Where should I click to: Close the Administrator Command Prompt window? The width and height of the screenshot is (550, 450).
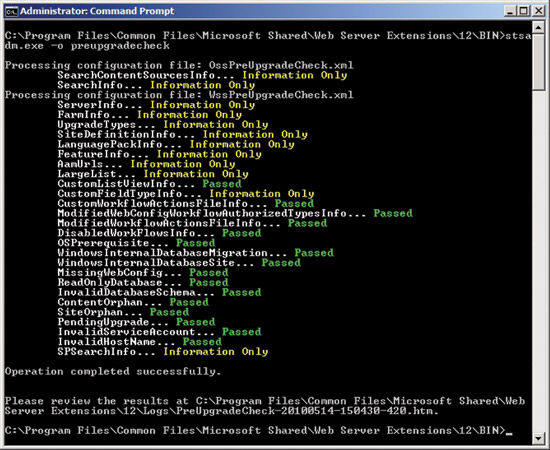[x=538, y=11]
